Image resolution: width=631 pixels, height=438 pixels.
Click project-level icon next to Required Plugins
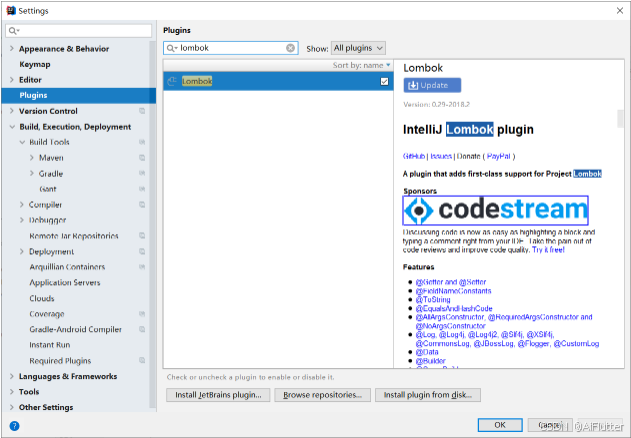pos(142,360)
